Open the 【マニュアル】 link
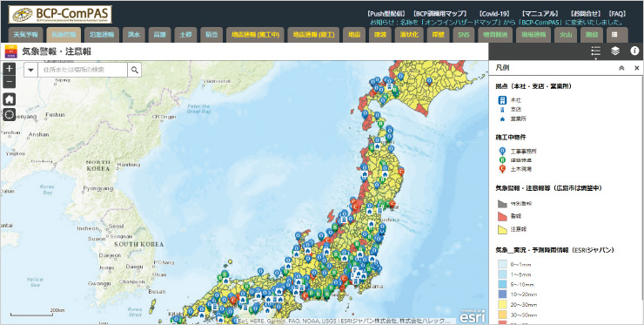 [540, 14]
